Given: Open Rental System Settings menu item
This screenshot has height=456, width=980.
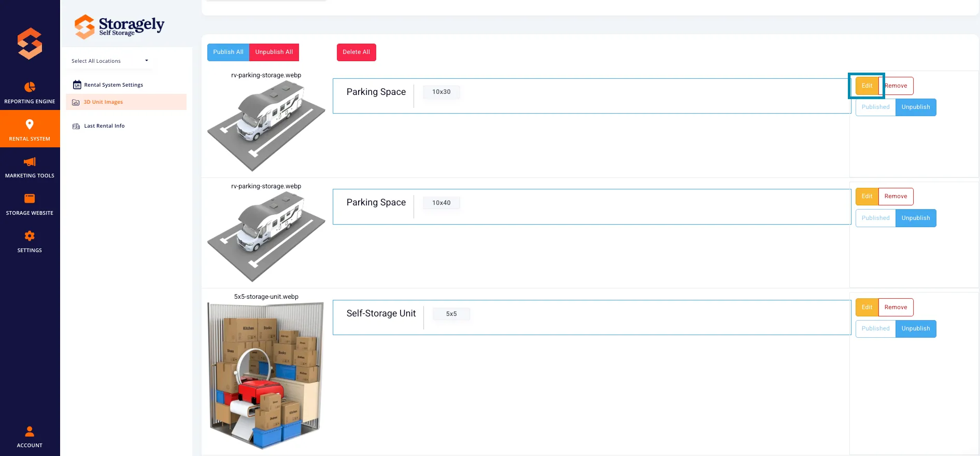Looking at the screenshot, I should tap(113, 85).
